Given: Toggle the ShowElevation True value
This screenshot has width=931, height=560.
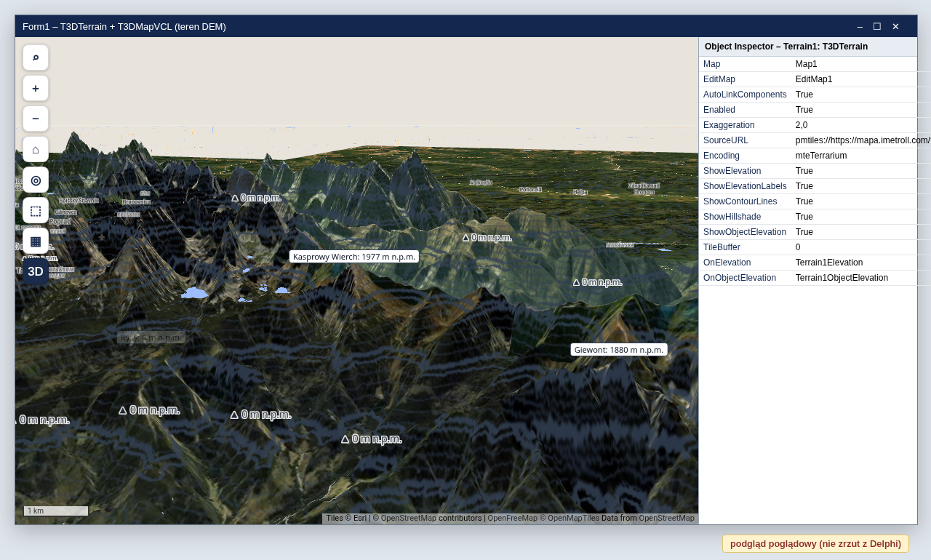Looking at the screenshot, I should tap(804, 171).
